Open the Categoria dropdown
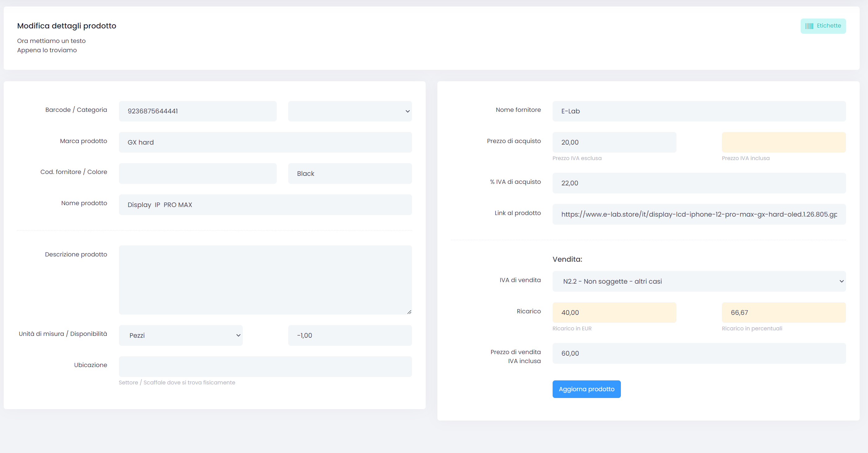 tap(350, 111)
